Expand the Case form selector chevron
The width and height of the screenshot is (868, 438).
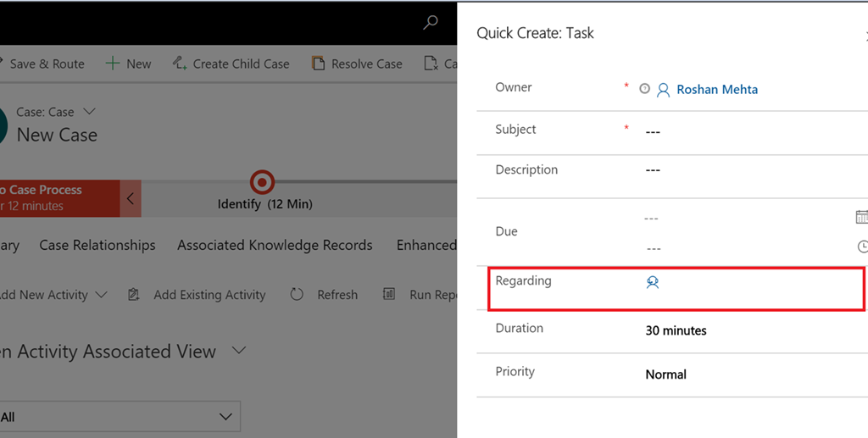89,112
